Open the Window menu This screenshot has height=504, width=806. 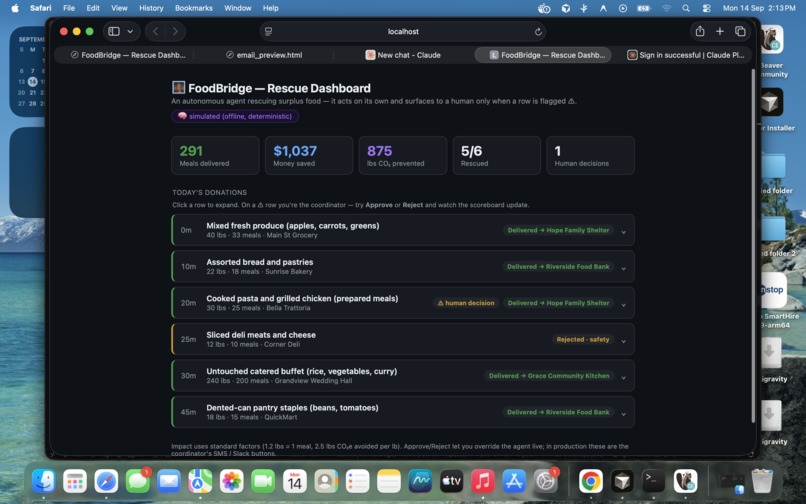[x=237, y=8]
